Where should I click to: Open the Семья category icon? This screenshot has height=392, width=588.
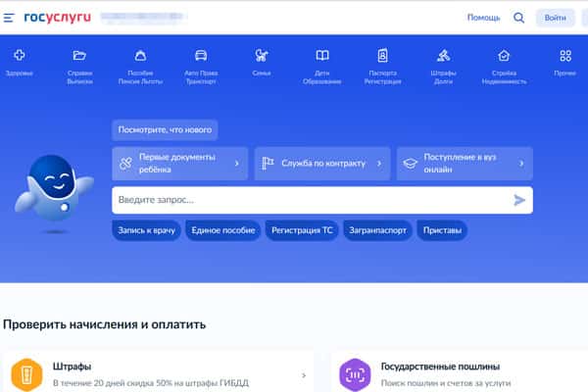click(x=262, y=56)
